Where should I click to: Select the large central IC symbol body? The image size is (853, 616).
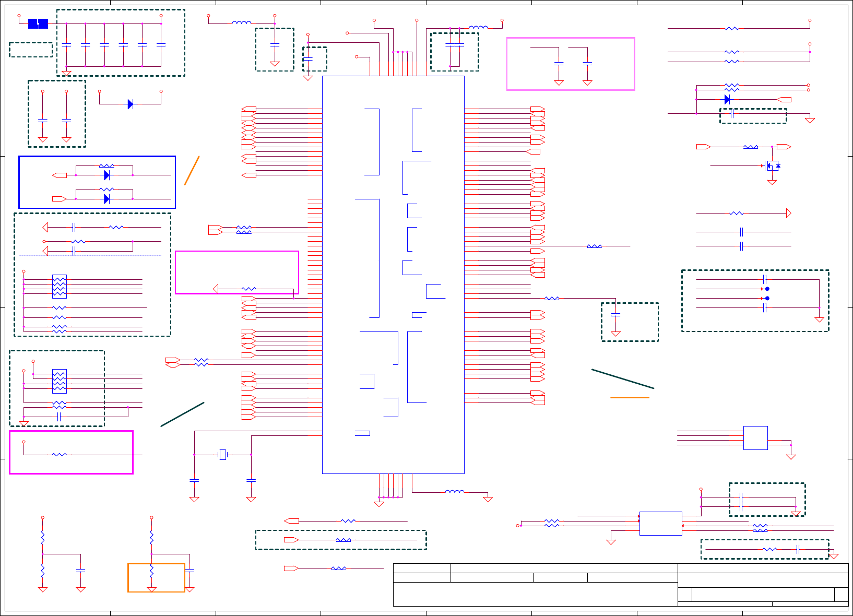[x=393, y=275]
